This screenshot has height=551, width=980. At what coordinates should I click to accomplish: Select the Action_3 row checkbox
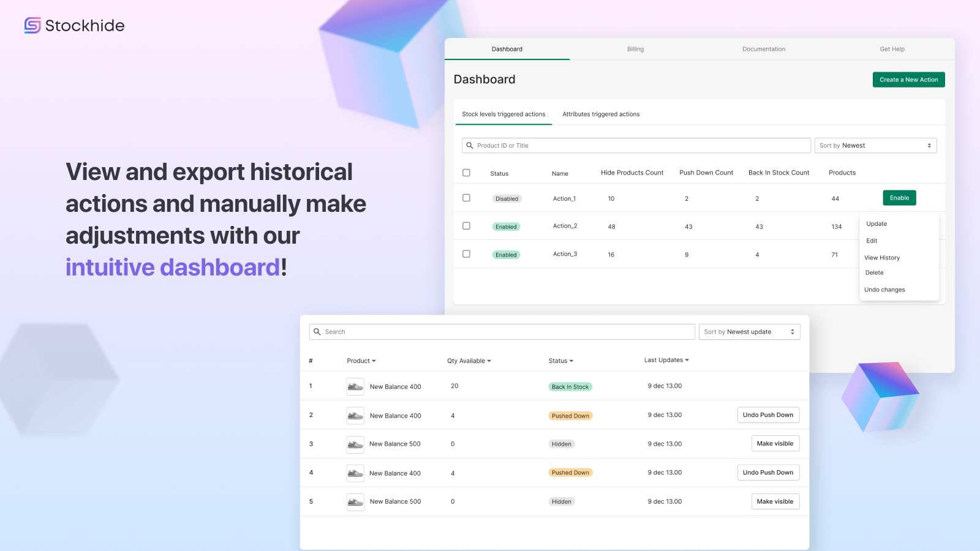(x=466, y=254)
